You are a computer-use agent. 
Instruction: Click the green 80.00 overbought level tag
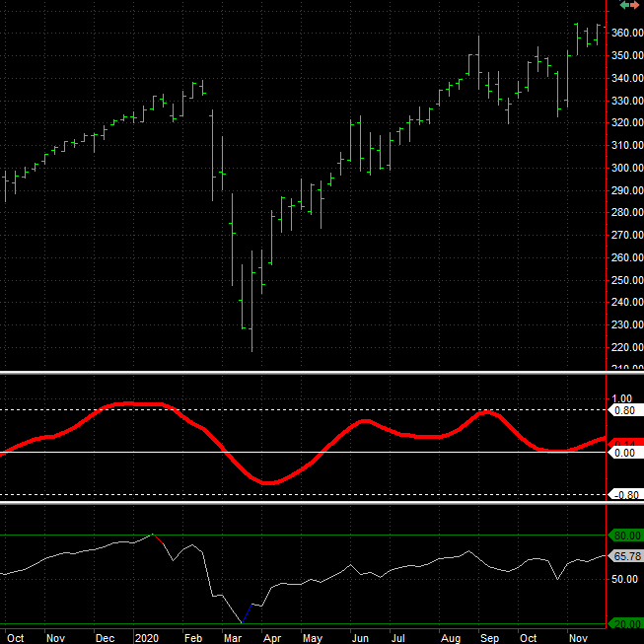(x=625, y=536)
